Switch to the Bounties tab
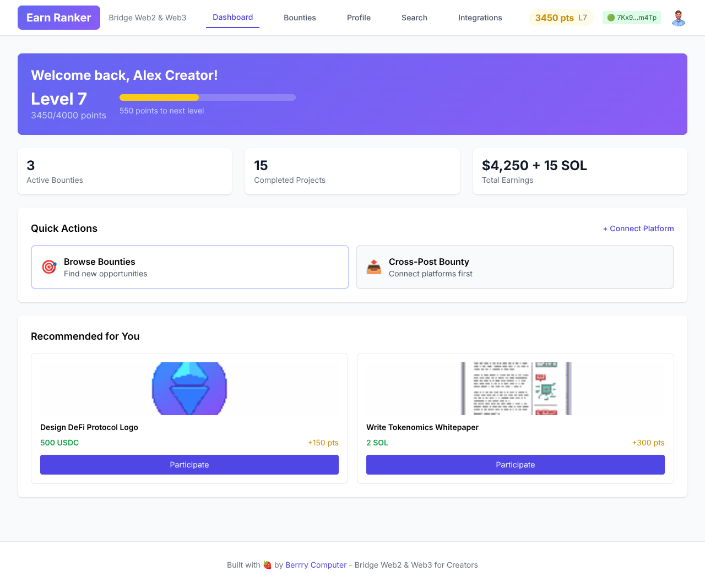The height and width of the screenshot is (588, 705). (x=300, y=17)
